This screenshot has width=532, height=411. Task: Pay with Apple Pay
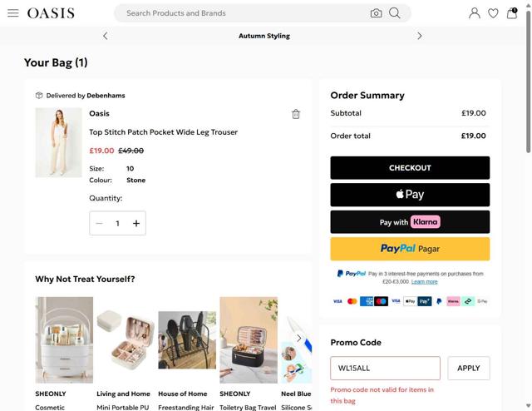[x=410, y=195]
